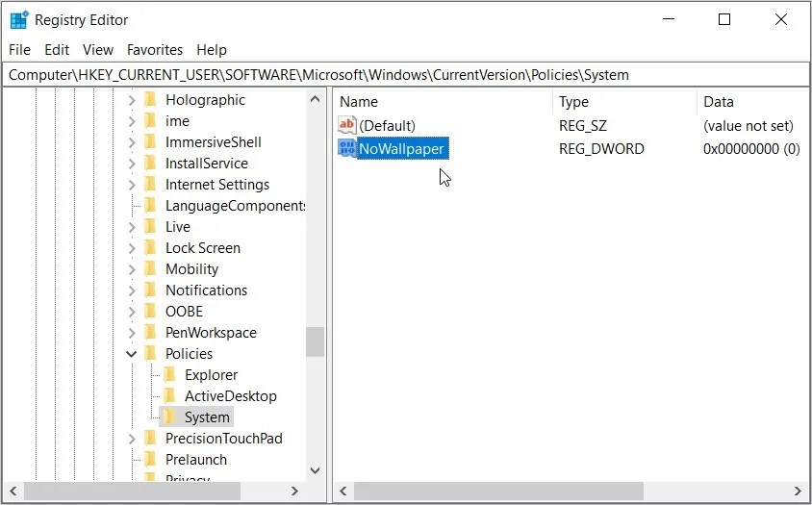Click tree pane vertical scrollbar thumb
The height and width of the screenshot is (505, 812).
[x=315, y=341]
